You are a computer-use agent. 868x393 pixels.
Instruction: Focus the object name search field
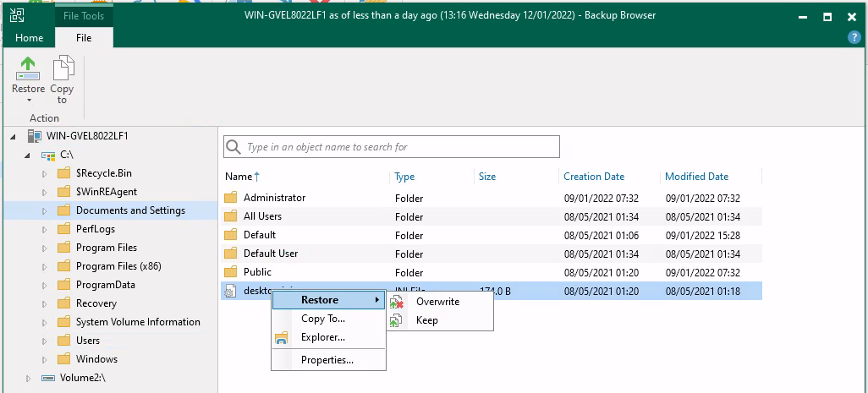[x=392, y=147]
